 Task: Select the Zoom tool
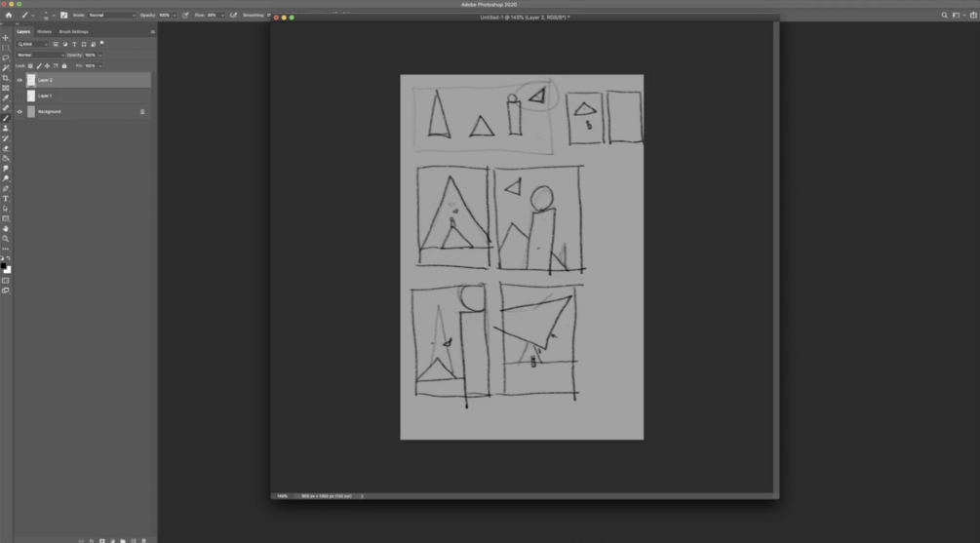(x=6, y=239)
